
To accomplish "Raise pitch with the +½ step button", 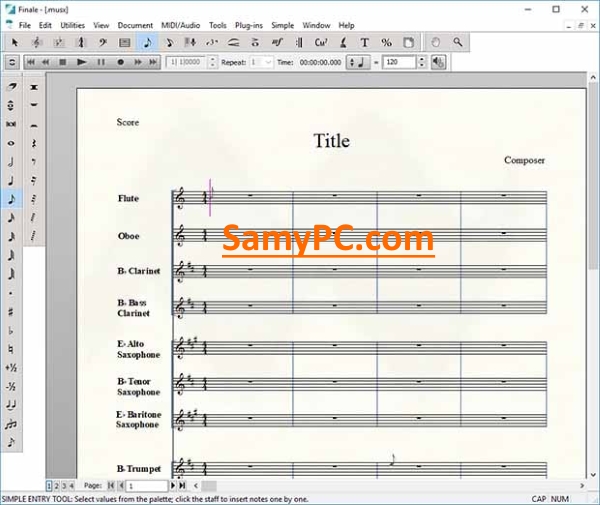I will (11, 368).
